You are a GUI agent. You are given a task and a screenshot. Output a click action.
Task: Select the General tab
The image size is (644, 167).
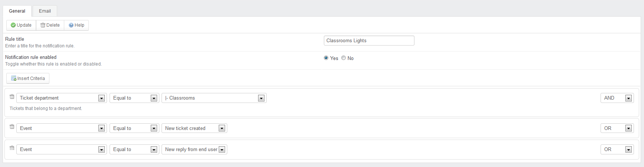pos(17,11)
